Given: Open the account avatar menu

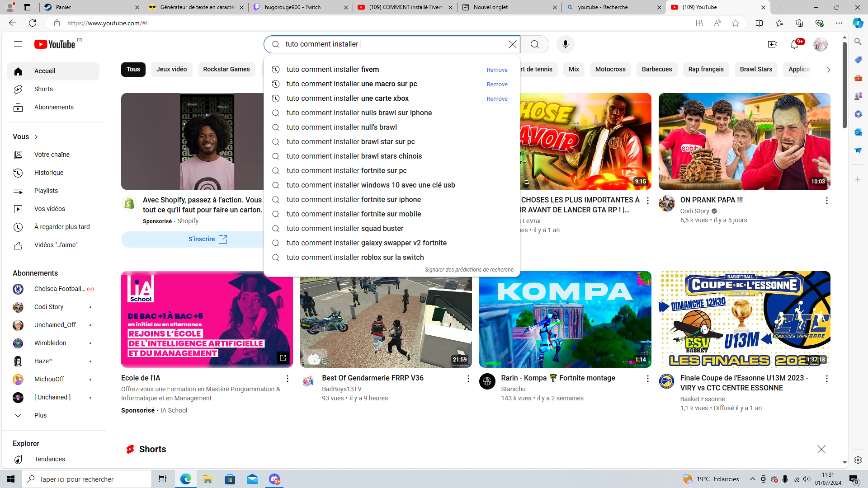Looking at the screenshot, I should click(x=820, y=44).
